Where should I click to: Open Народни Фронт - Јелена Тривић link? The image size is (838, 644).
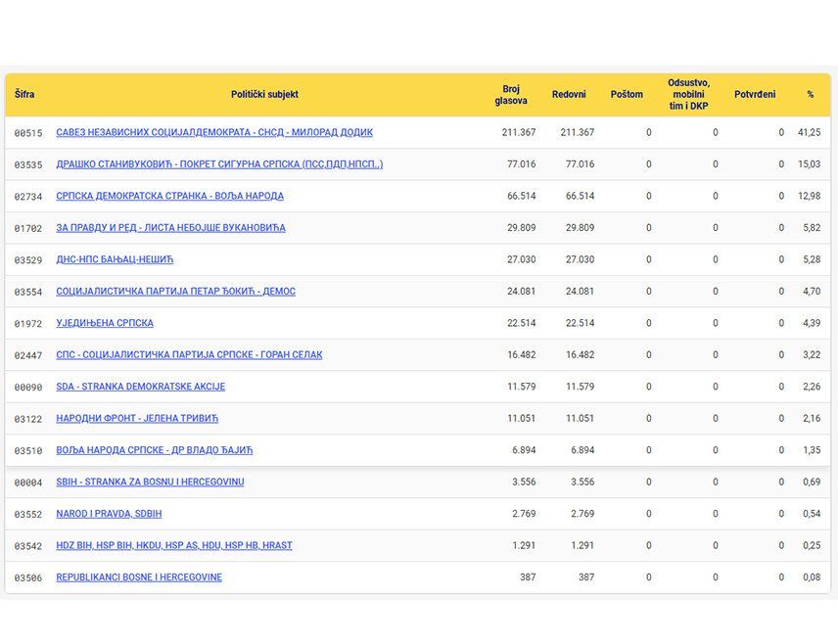(137, 419)
